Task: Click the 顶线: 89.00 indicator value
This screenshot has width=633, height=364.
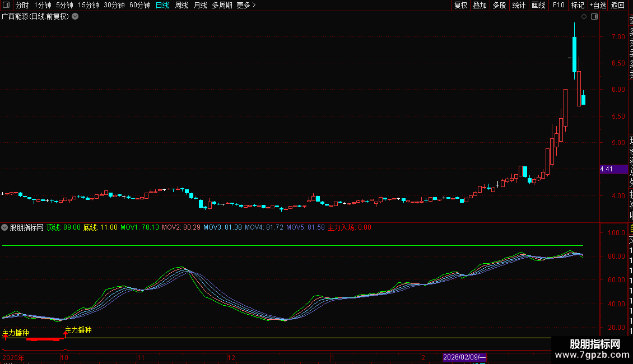Action: tap(63, 227)
